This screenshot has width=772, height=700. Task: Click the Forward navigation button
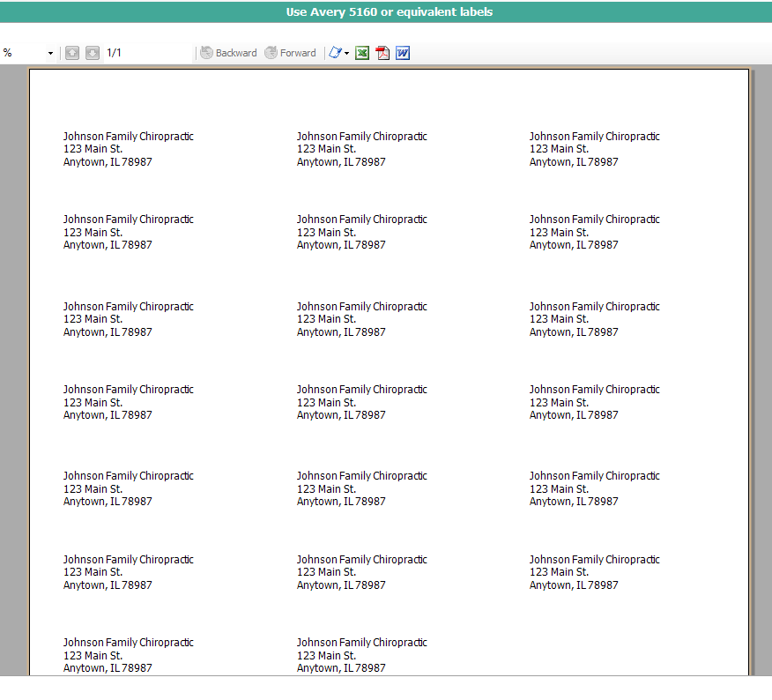(x=290, y=53)
